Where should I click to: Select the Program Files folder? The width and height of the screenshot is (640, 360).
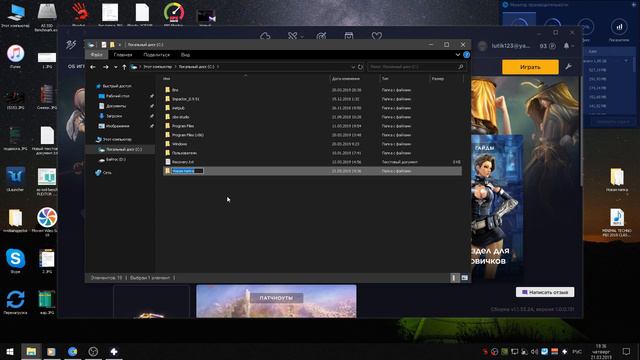[x=182, y=126]
